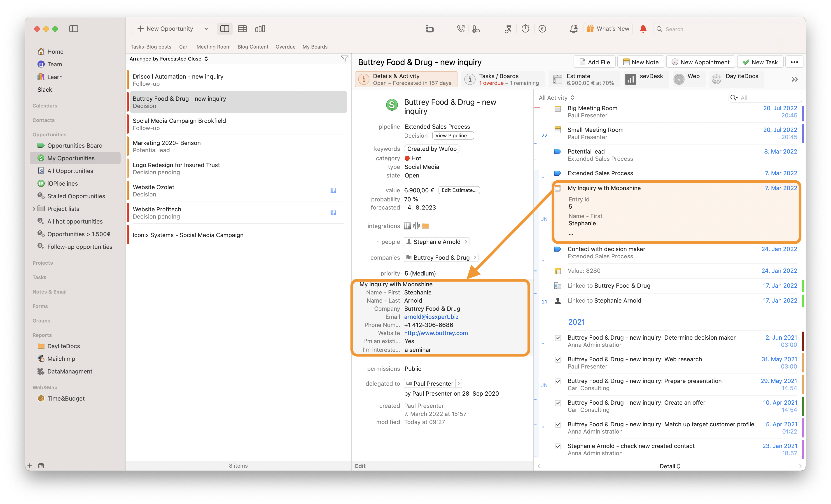Screen dimensions: 831x504
Task: Toggle checkbox for Create an offer task
Action: pos(558,403)
